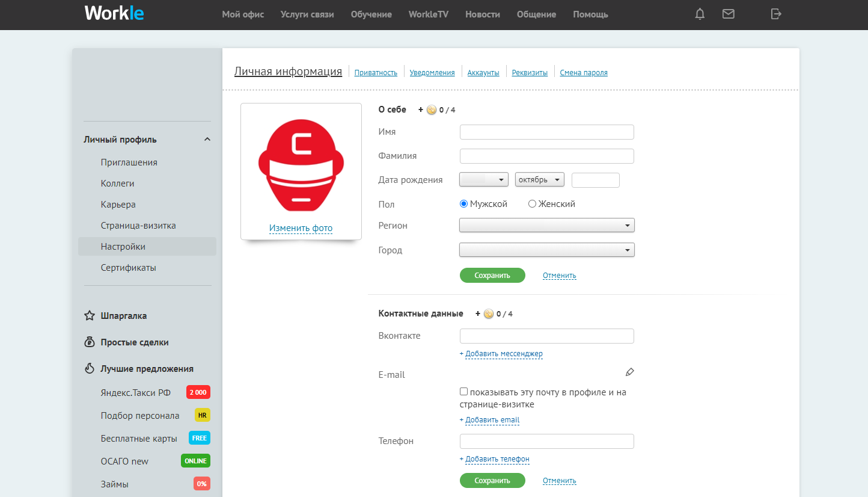Focus the Имя input field
The width and height of the screenshot is (868, 497).
[x=547, y=132]
